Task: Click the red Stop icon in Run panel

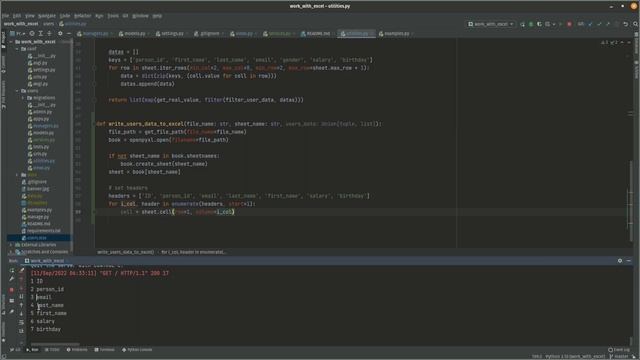Action: (11, 290)
